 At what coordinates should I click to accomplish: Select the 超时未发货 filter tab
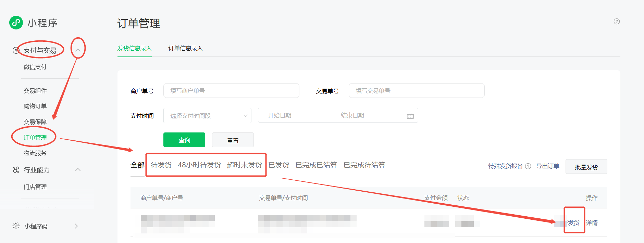tap(244, 165)
